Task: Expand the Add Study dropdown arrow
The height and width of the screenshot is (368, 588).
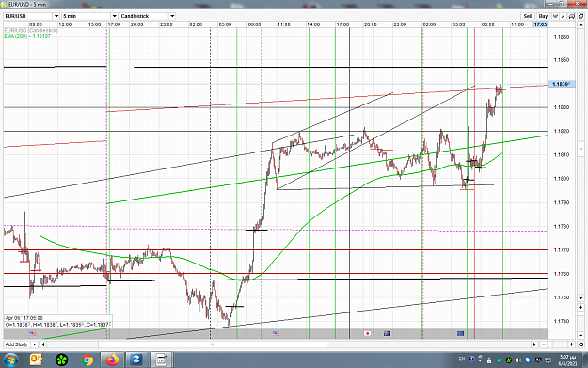Action: [x=34, y=344]
